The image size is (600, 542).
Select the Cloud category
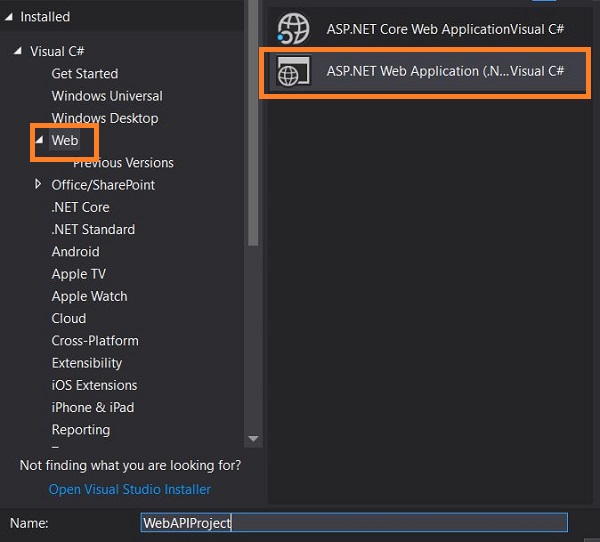69,318
